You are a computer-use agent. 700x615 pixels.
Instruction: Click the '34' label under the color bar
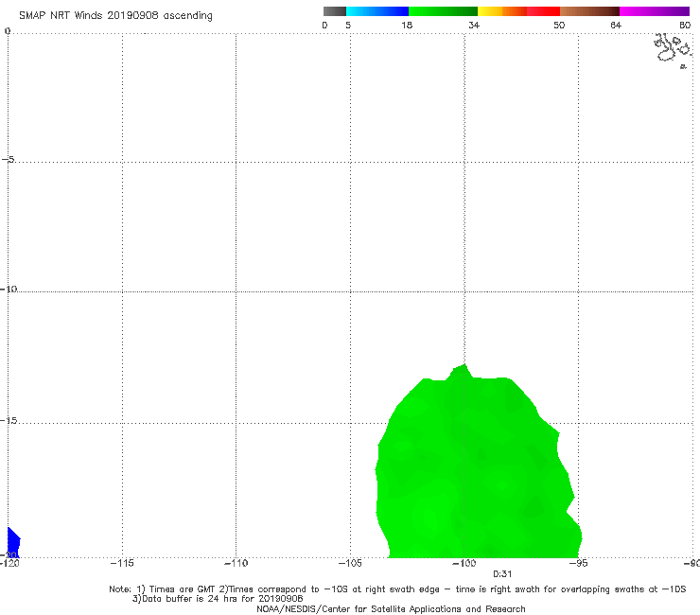pos(474,25)
